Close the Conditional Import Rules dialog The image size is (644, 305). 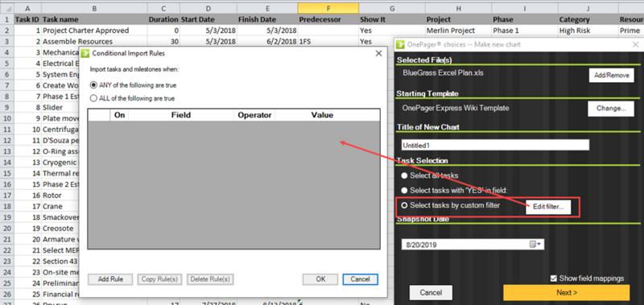coord(378,53)
